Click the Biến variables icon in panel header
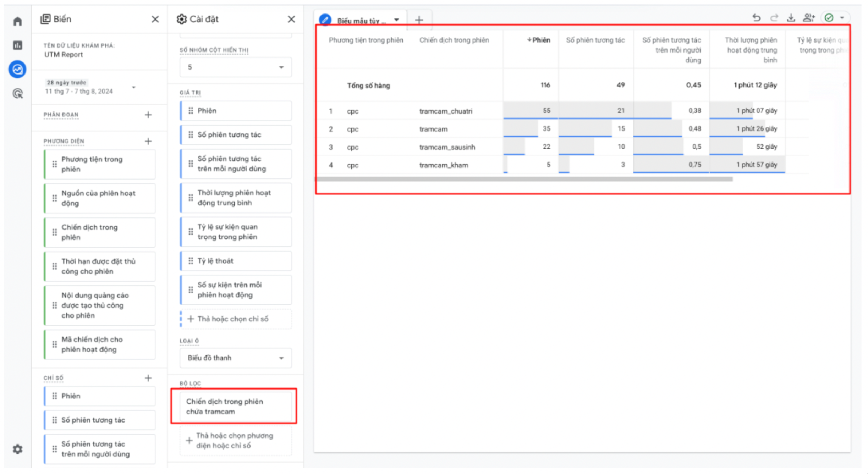Image resolution: width=868 pixels, height=474 pixels. 45,19
